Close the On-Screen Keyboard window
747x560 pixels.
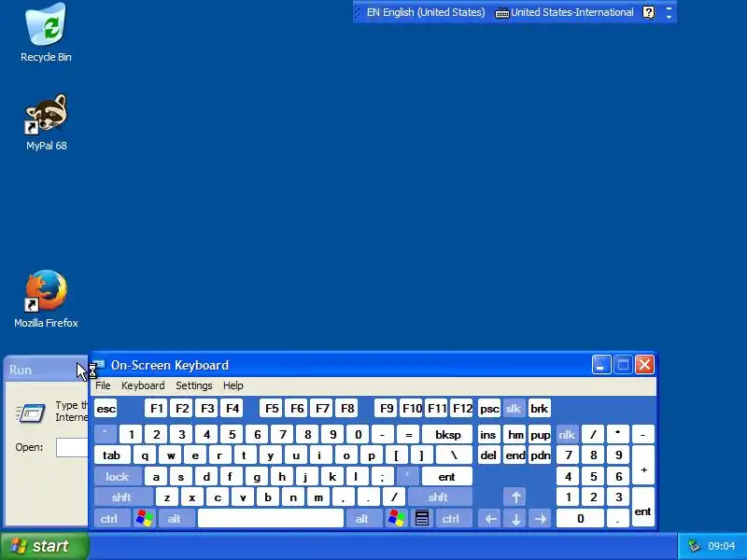pos(644,365)
